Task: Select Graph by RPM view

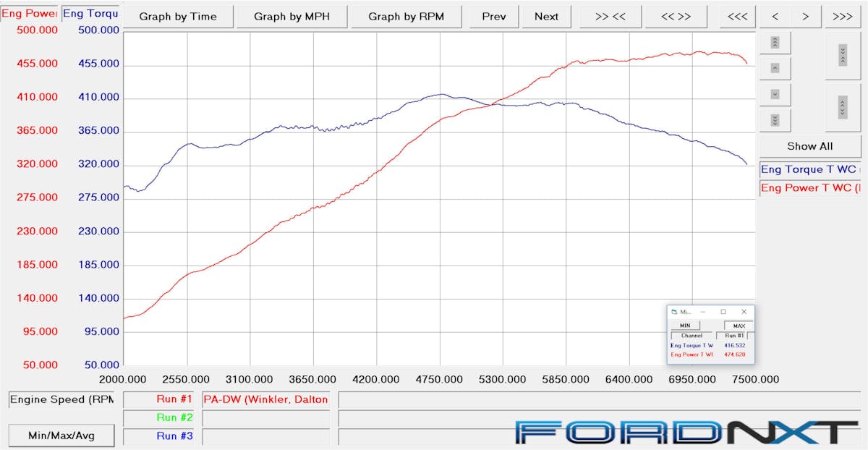Action: (x=406, y=16)
